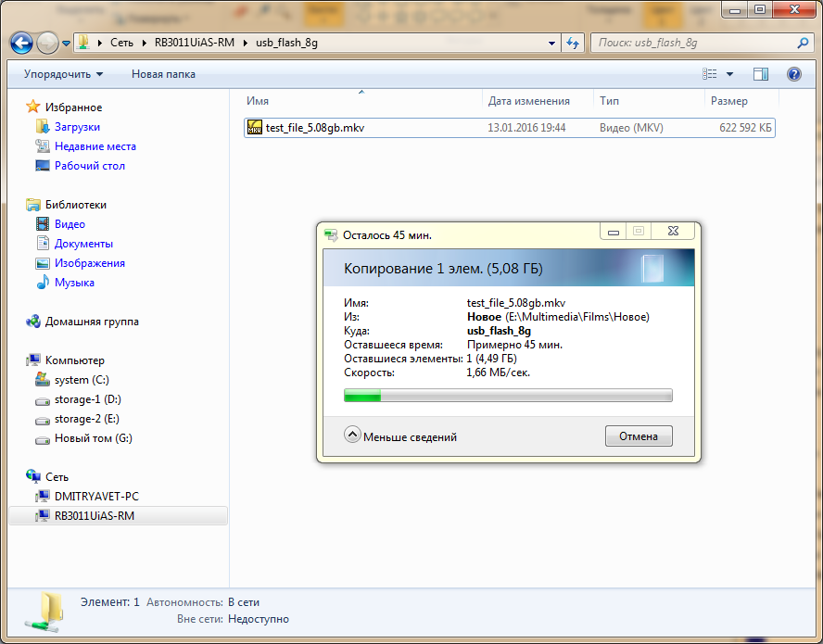This screenshot has width=823, height=644.
Task: Click the back navigation arrow
Action: tap(21, 43)
